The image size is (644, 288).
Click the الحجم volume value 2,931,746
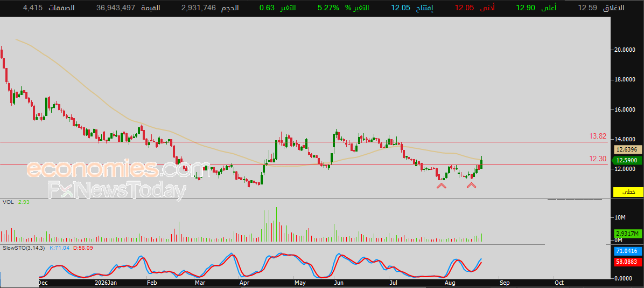point(198,8)
